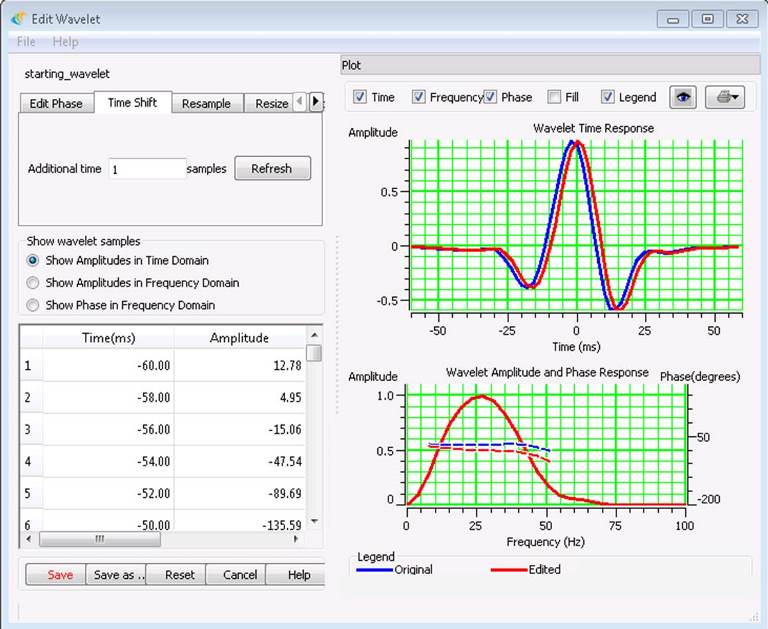Select the time cell -58.00
Screen dimensions: 768x629
click(109, 397)
